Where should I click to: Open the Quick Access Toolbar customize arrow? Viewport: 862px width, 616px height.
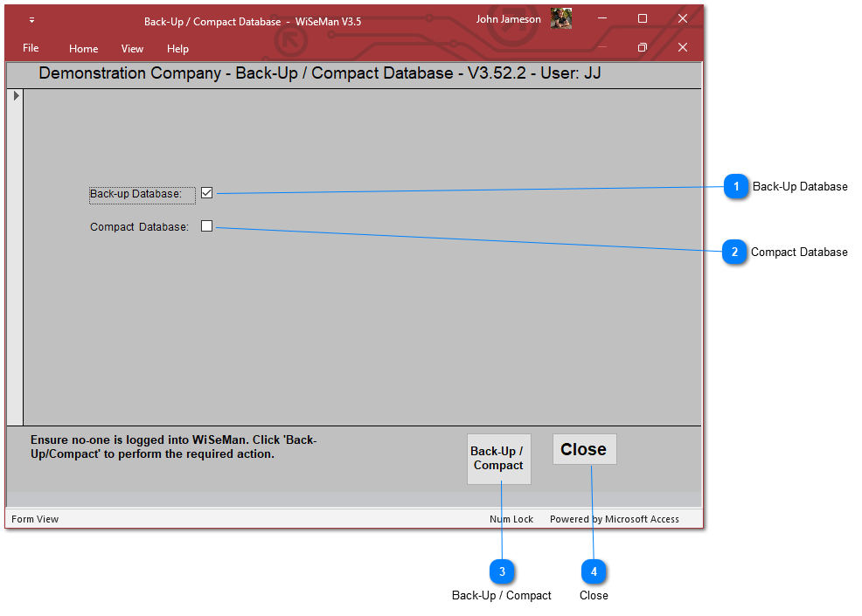[32, 20]
